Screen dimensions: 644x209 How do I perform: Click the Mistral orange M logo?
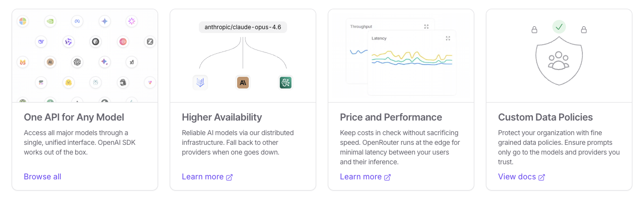22,62
